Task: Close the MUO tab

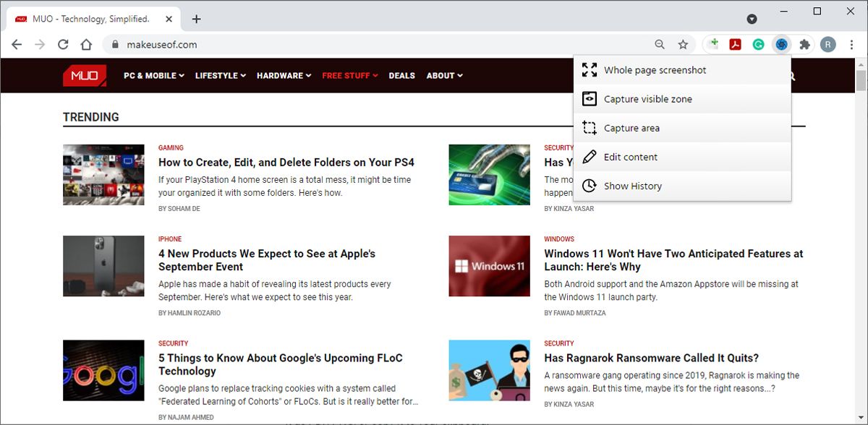Action: [169, 19]
